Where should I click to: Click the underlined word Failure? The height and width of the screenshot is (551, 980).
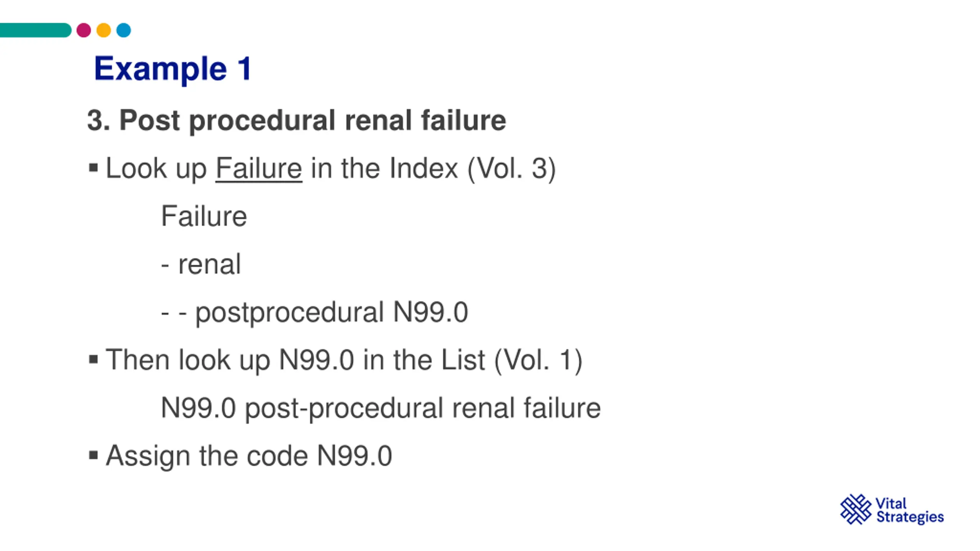pyautogui.click(x=259, y=168)
